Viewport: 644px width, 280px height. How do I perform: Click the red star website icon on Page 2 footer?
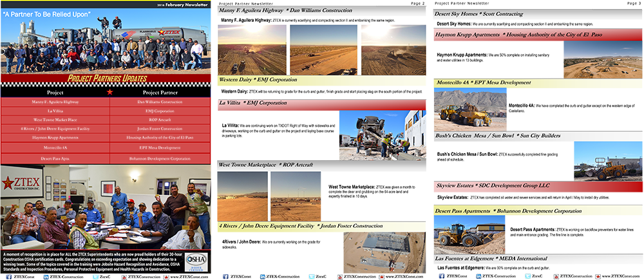[x=381, y=277]
